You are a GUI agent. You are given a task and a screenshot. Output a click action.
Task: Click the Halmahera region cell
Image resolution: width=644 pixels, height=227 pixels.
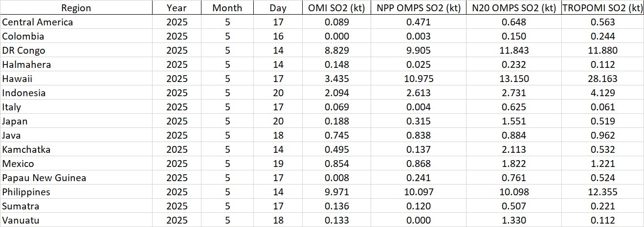[26, 64]
